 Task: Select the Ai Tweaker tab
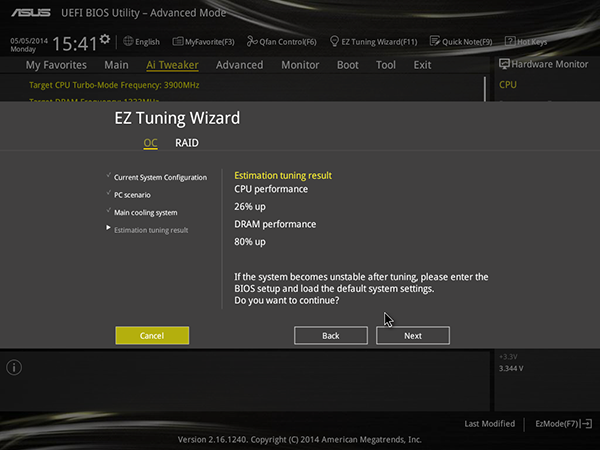(x=172, y=65)
